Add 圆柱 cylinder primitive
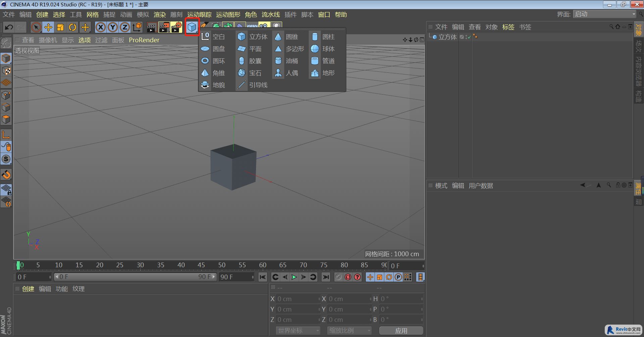This screenshot has height=337, width=644. [x=323, y=37]
